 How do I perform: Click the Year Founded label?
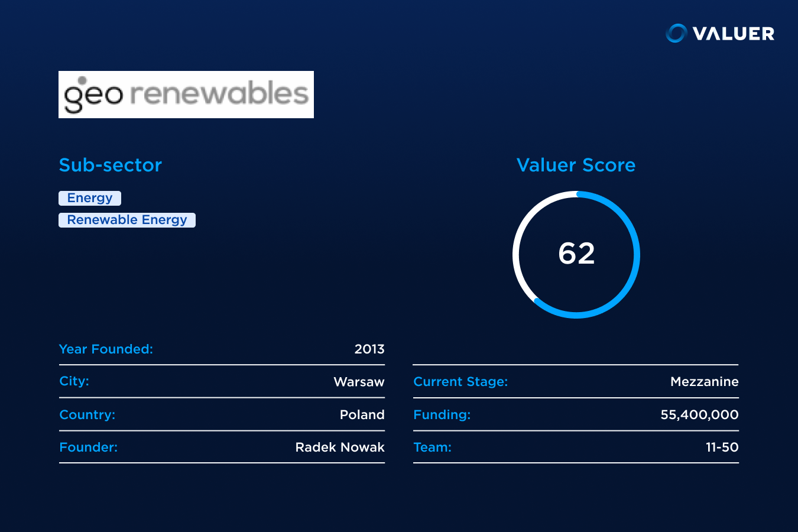pyautogui.click(x=106, y=349)
